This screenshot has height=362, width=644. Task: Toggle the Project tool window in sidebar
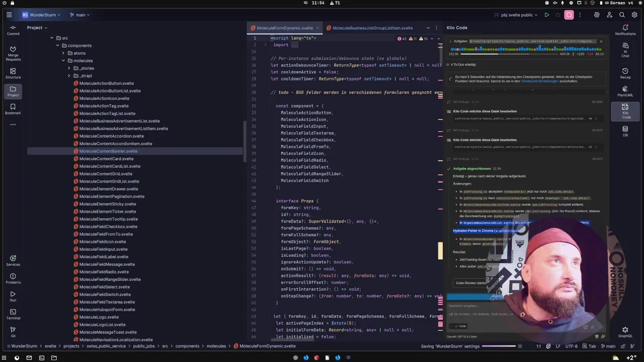[x=13, y=91]
